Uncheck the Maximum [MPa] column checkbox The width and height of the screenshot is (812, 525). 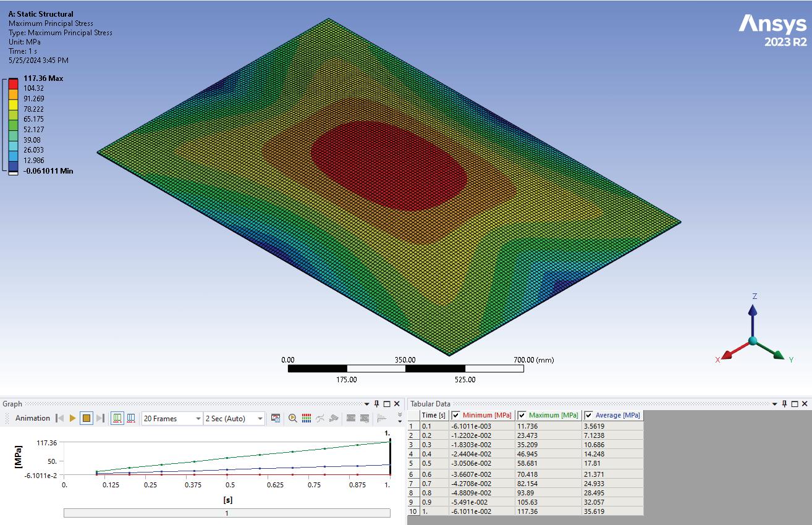point(522,415)
